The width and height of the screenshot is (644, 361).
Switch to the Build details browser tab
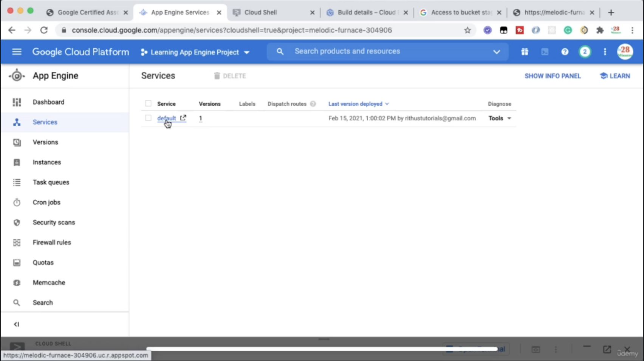coord(367,12)
